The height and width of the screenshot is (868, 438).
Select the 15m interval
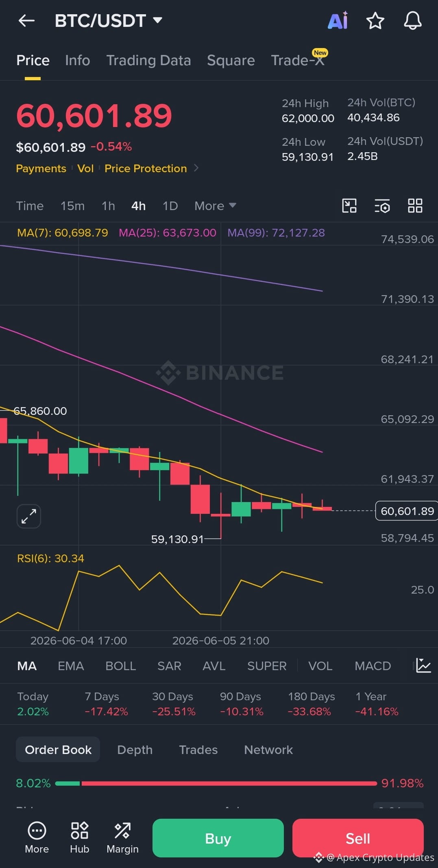coord(72,206)
